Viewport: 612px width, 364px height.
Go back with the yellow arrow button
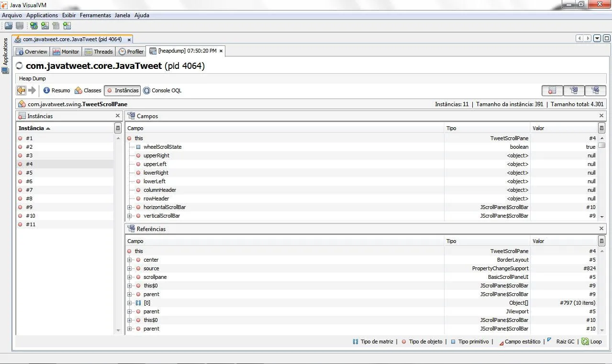(x=21, y=90)
